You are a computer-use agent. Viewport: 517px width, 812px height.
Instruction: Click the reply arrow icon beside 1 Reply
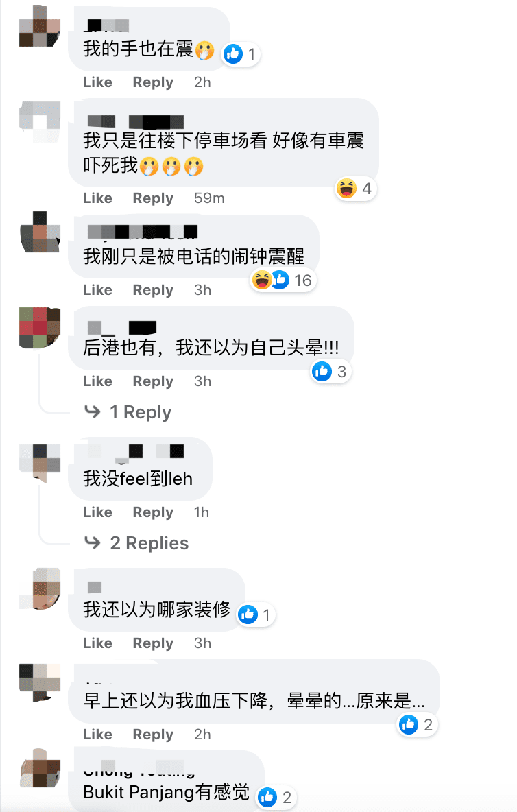[x=92, y=411]
